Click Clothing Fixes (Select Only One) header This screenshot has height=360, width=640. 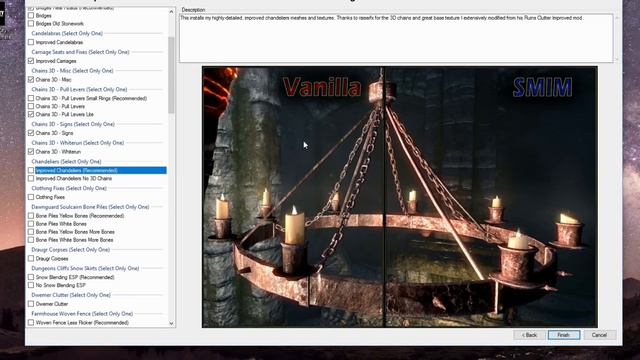[69, 189]
